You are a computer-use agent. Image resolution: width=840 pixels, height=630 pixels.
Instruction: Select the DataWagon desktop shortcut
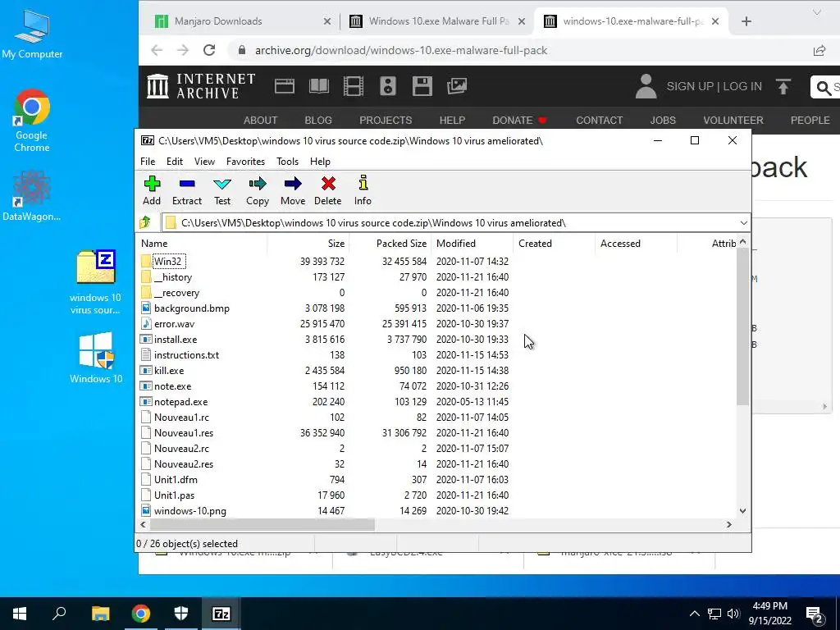(x=32, y=196)
